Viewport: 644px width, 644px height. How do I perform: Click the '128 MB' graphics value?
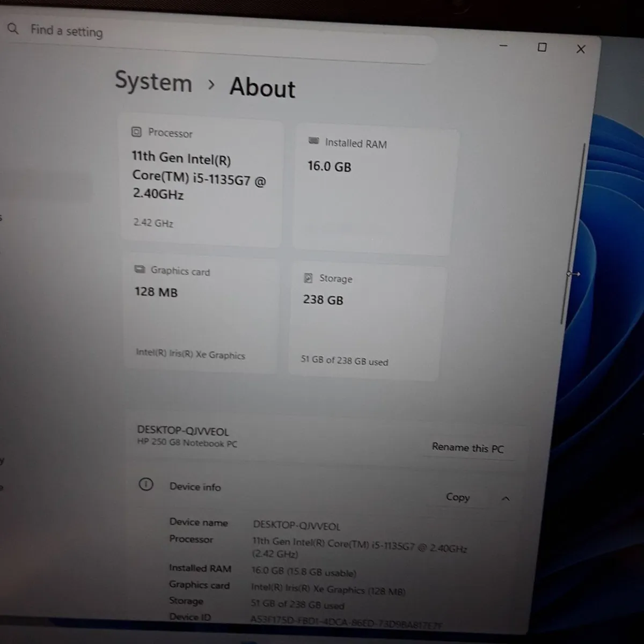coord(156,292)
